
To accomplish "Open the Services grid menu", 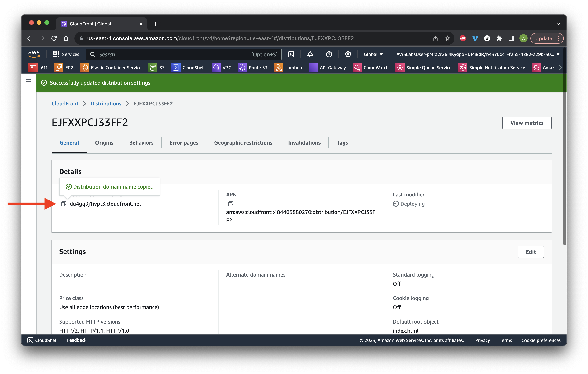I will [x=66, y=54].
